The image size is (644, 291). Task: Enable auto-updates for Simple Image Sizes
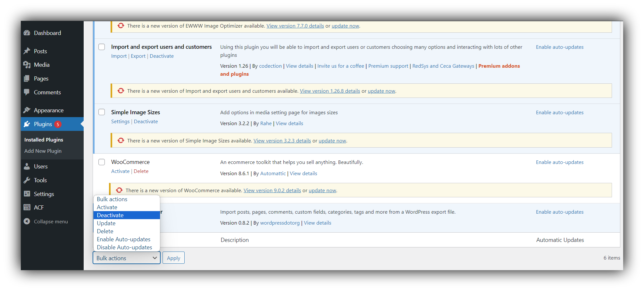[559, 112]
